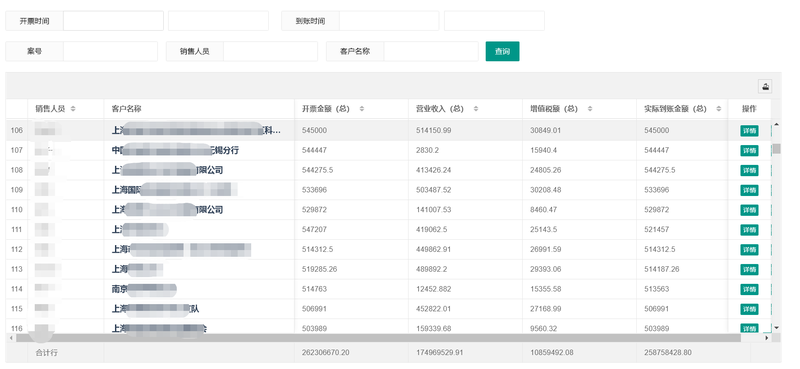The image size is (800, 369).
Task: Click the cell value 24805.26
Action: click(545, 170)
